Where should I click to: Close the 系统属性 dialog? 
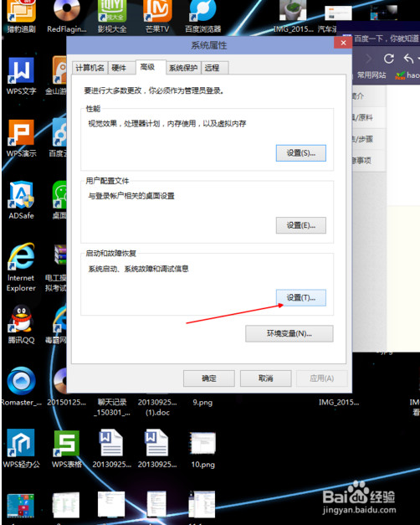[343, 43]
